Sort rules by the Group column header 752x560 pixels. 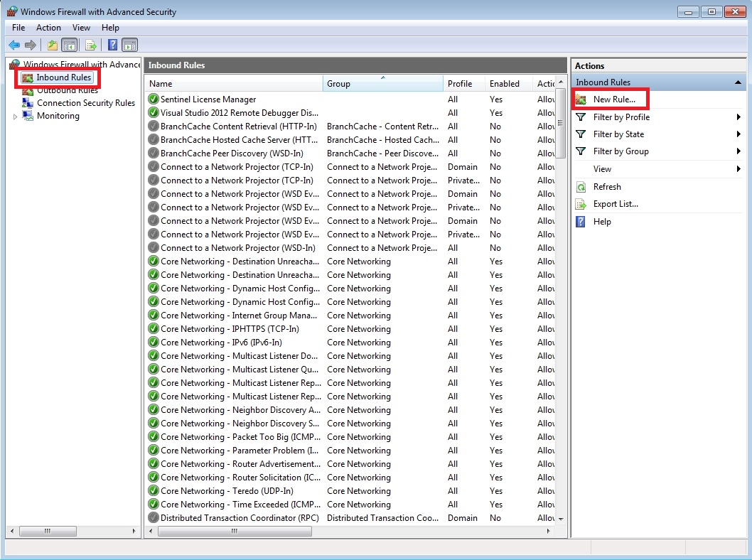382,84
